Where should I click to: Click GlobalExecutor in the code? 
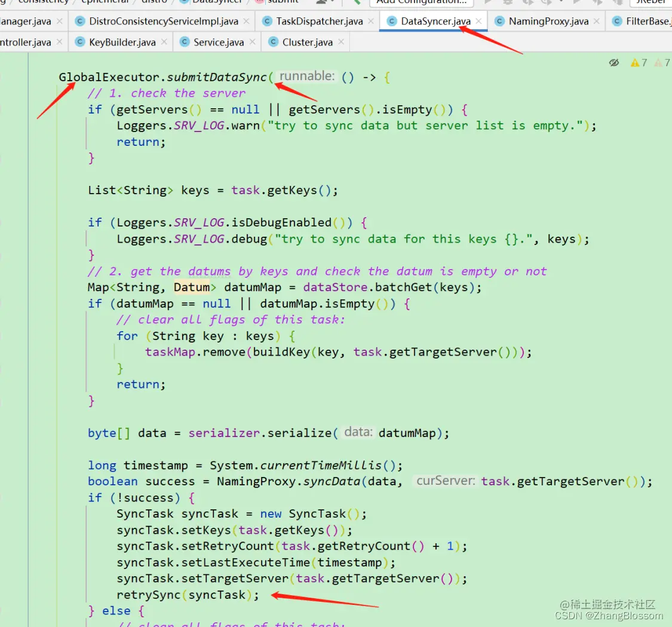(x=109, y=77)
